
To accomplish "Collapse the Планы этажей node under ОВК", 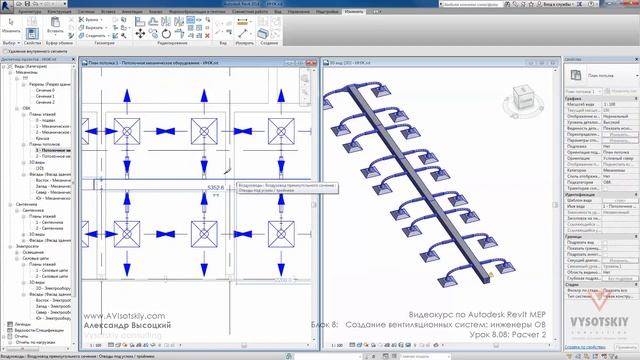I will click(x=24, y=114).
